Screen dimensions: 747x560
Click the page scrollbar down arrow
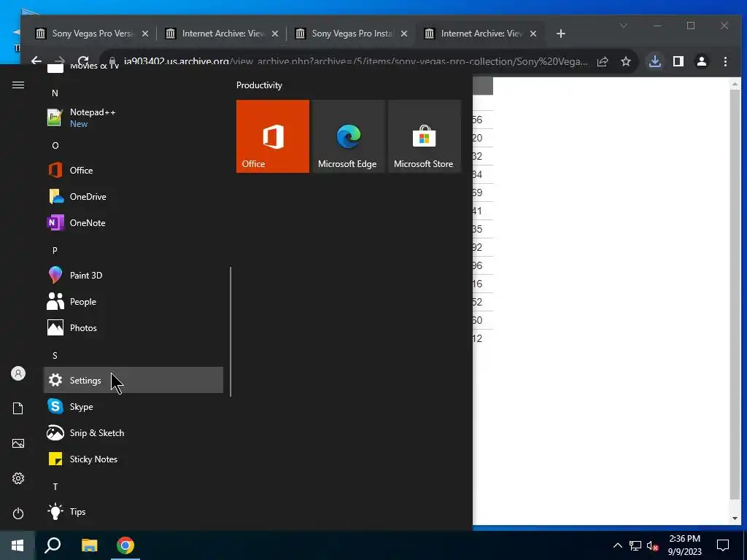[x=735, y=518]
